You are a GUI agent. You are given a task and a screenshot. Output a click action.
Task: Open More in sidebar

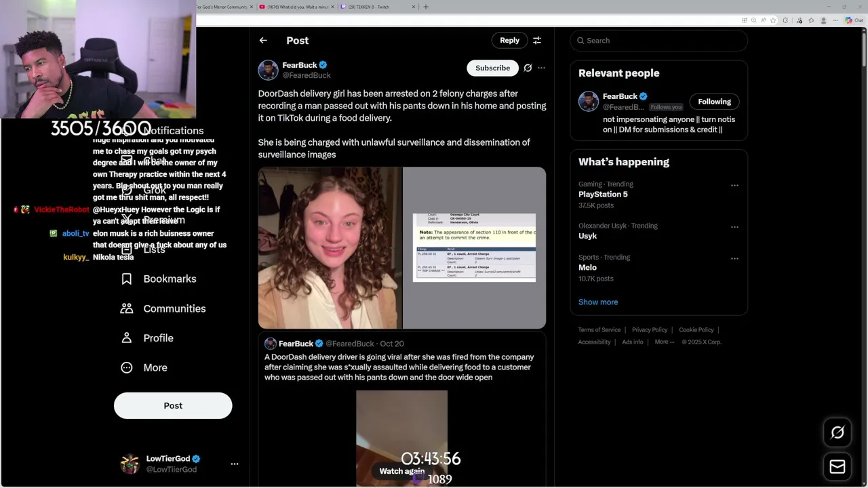pyautogui.click(x=155, y=368)
